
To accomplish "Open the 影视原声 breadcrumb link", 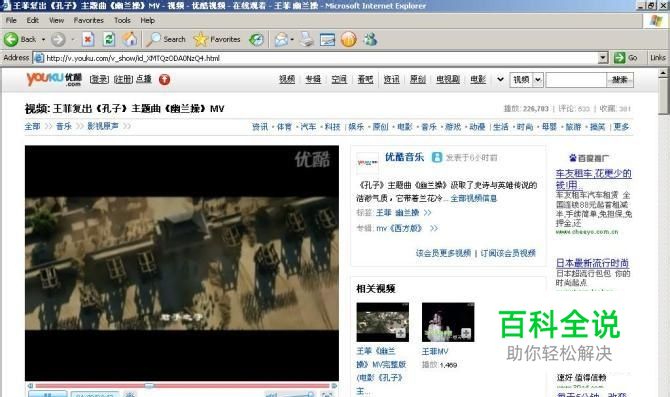I will (x=103, y=126).
